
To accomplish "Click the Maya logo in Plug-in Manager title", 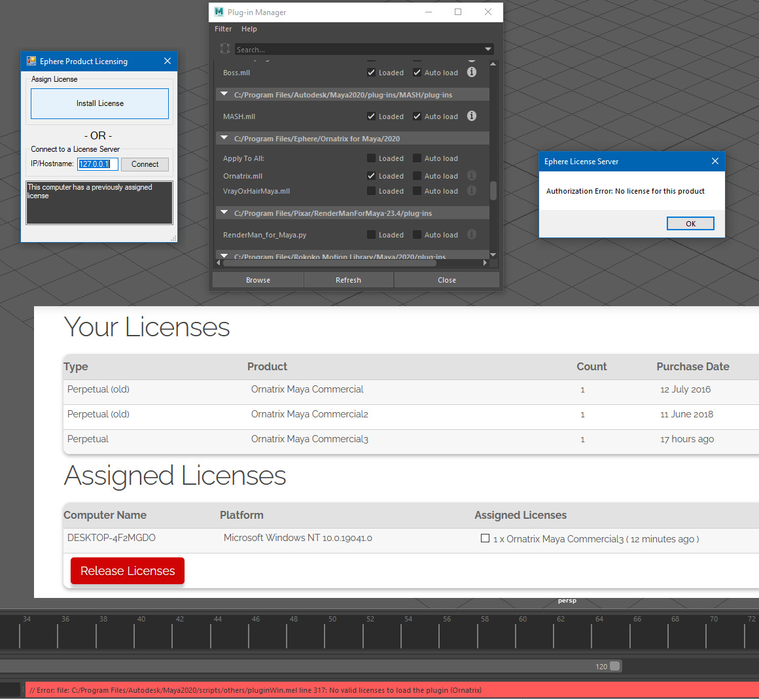I will 219,12.
